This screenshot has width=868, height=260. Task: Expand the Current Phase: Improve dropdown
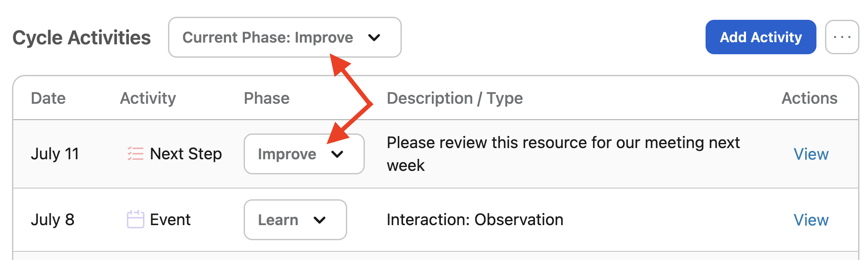point(285,37)
